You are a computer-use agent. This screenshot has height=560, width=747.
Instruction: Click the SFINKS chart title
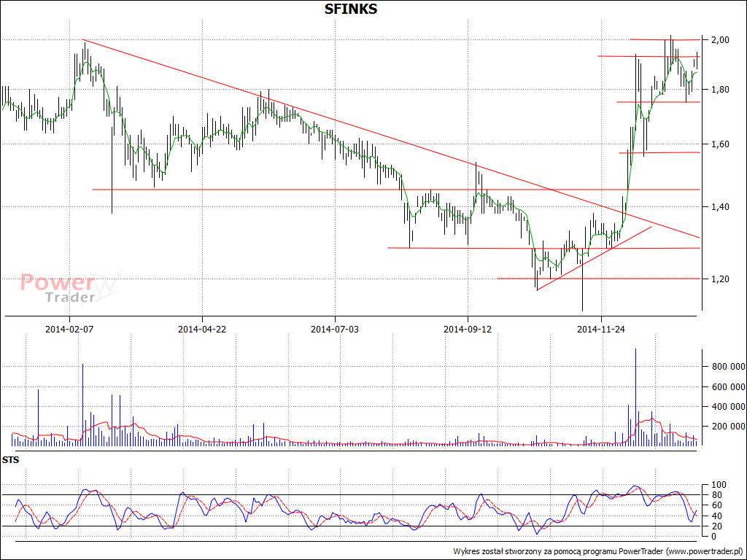click(351, 9)
